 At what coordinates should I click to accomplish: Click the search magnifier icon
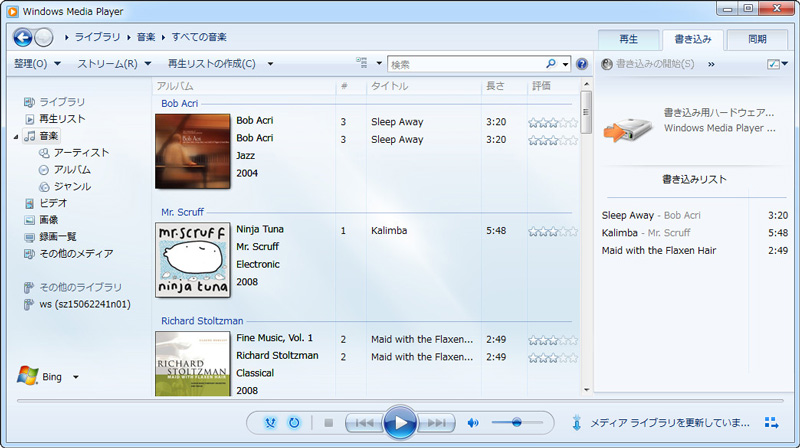(x=551, y=64)
